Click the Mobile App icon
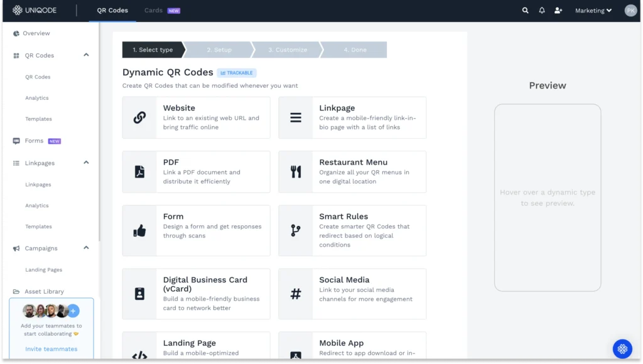This screenshot has height=364, width=643. [296, 355]
